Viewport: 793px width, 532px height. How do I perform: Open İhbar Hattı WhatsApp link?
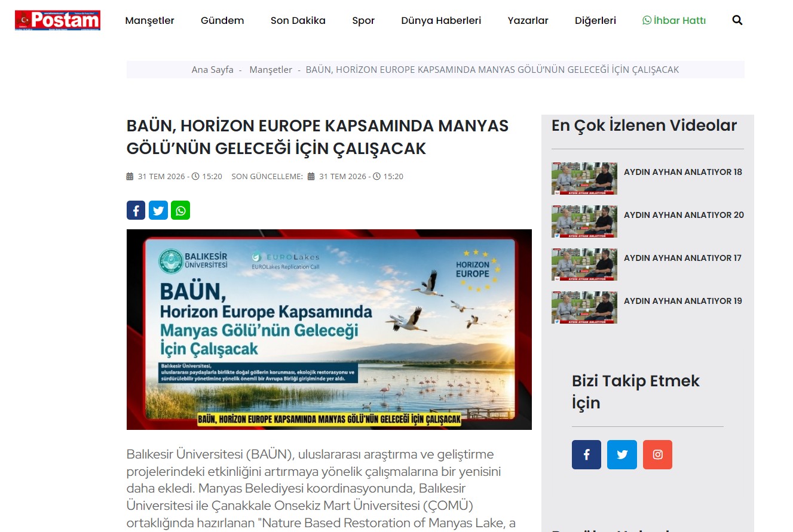(674, 20)
